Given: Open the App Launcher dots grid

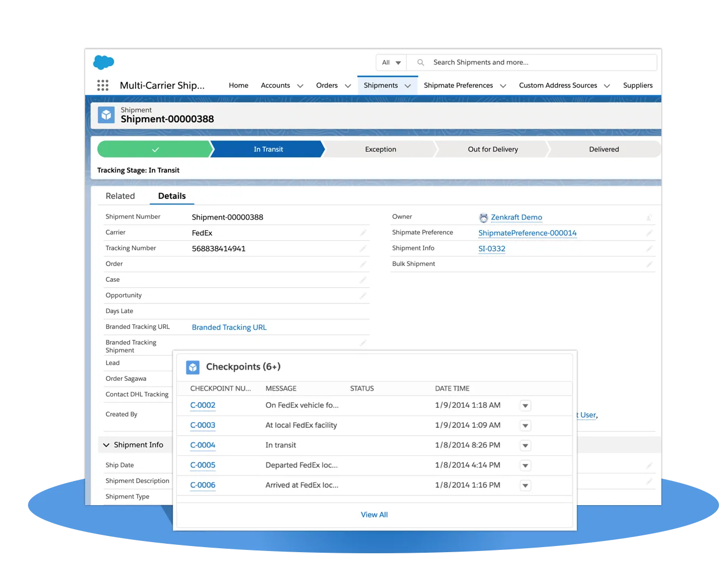Looking at the screenshot, I should pyautogui.click(x=102, y=85).
